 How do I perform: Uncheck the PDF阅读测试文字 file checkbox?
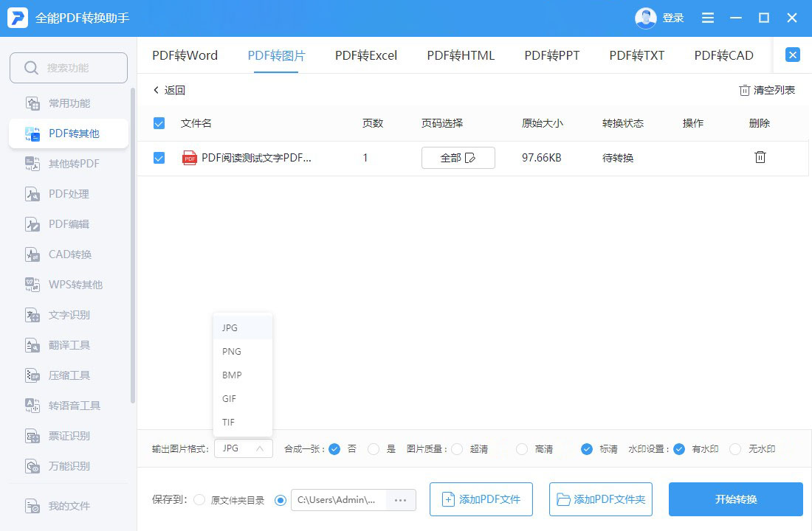click(x=159, y=157)
